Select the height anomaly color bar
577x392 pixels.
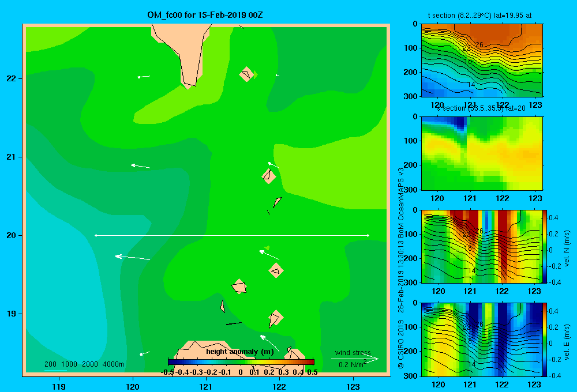click(241, 362)
